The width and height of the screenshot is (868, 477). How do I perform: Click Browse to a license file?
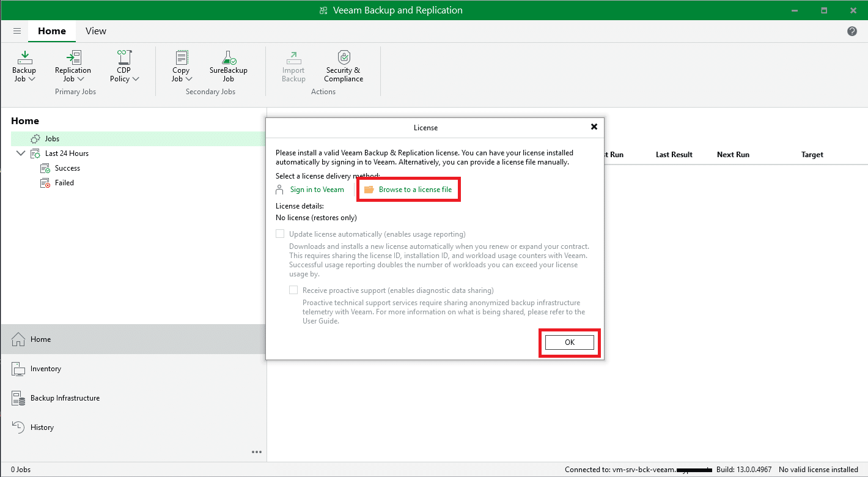tap(415, 190)
